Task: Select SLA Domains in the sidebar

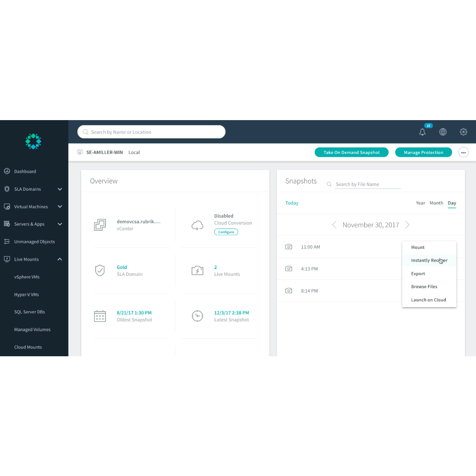Action: tap(27, 189)
